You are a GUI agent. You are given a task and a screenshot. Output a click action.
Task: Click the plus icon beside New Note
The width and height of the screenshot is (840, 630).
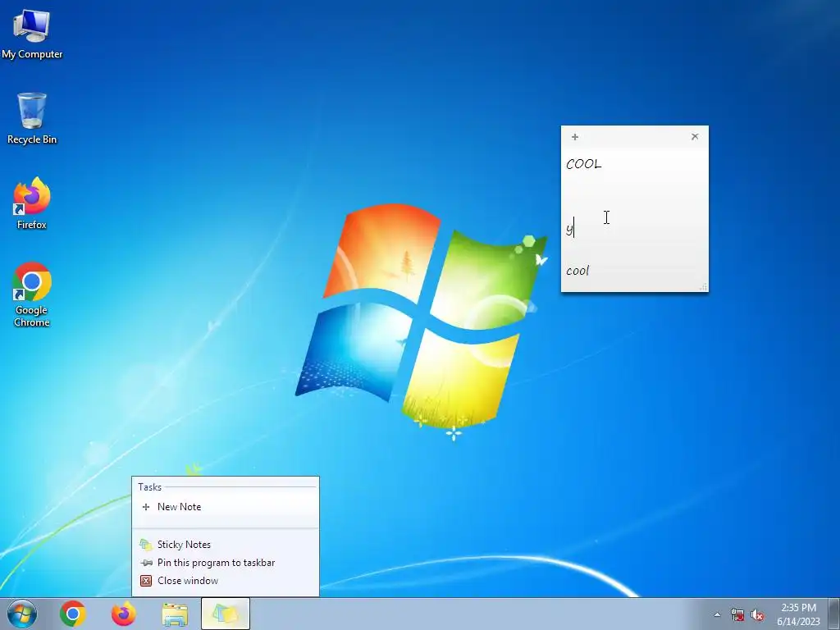[x=146, y=507]
